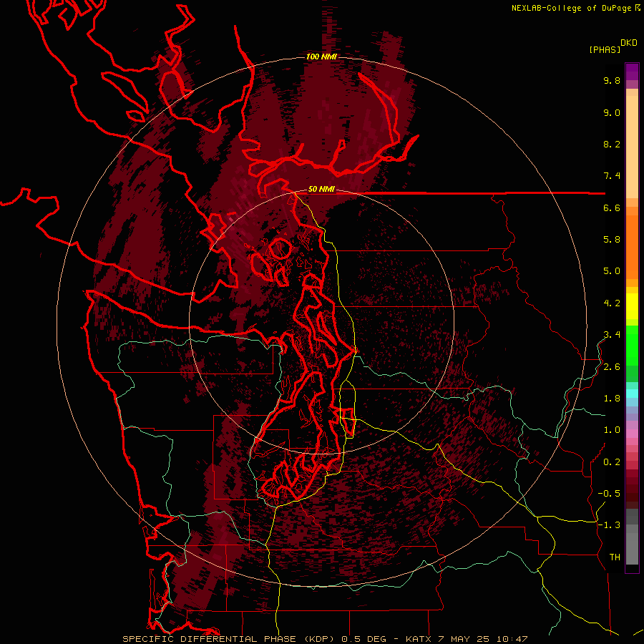
Task: Pick the peach segment of the color bar
Action: 632,146
